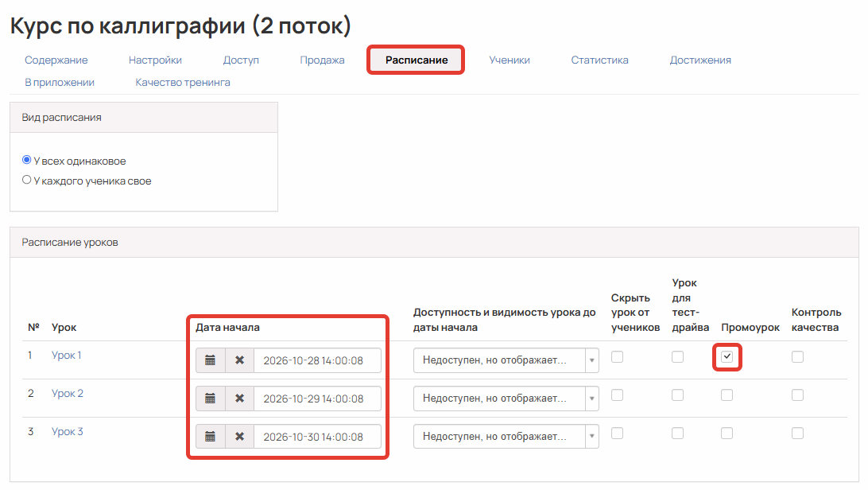Image resolution: width=868 pixels, height=490 pixels.
Task: Click the 'Расписание уроков' section heading
Action: point(70,243)
